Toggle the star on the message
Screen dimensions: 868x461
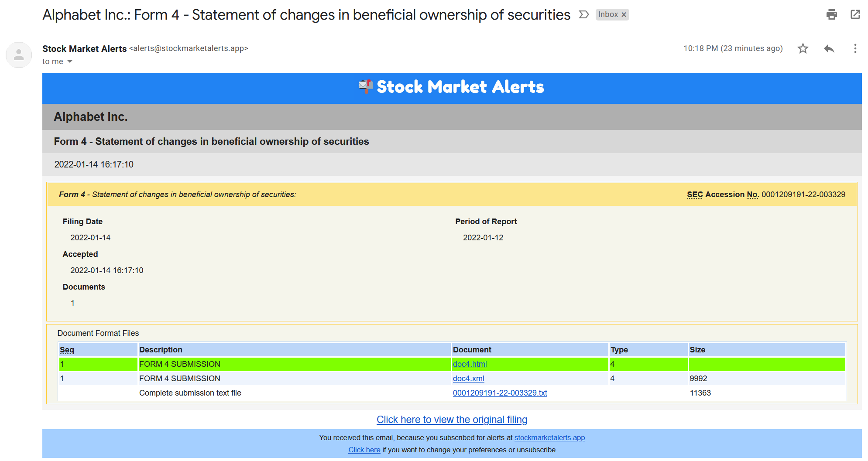[803, 48]
